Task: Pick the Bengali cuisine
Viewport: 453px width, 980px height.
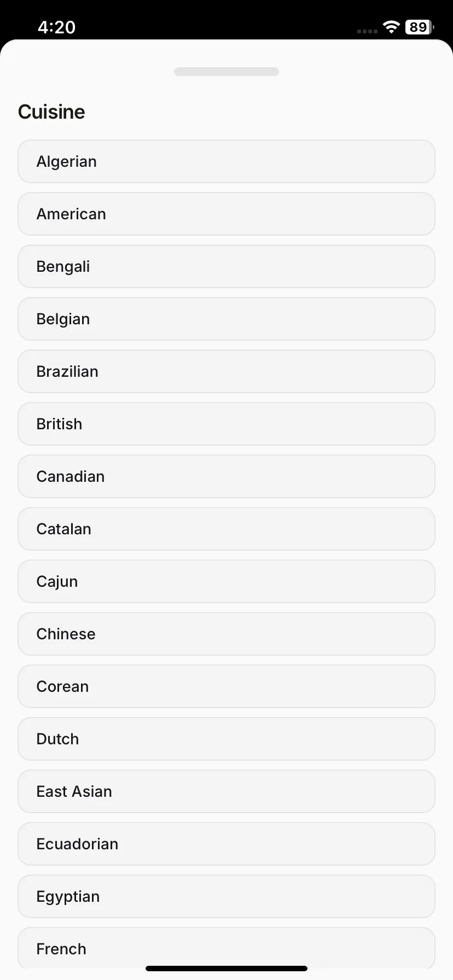Action: [226, 266]
